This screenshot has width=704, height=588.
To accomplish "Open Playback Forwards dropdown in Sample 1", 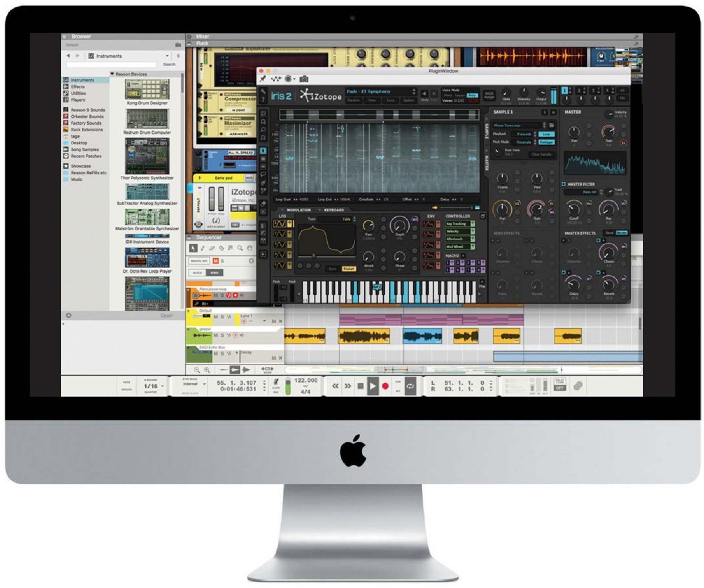I will click(x=524, y=134).
